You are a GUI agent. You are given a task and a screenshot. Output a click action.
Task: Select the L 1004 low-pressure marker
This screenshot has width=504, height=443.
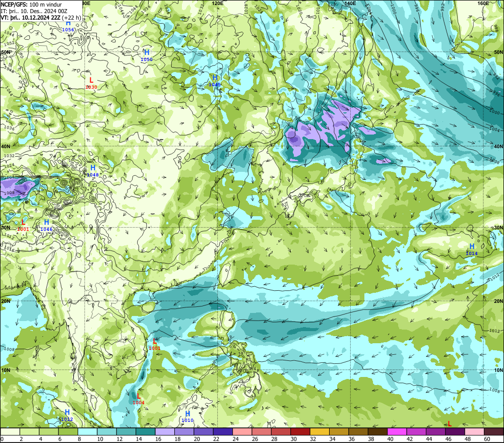[139, 399]
